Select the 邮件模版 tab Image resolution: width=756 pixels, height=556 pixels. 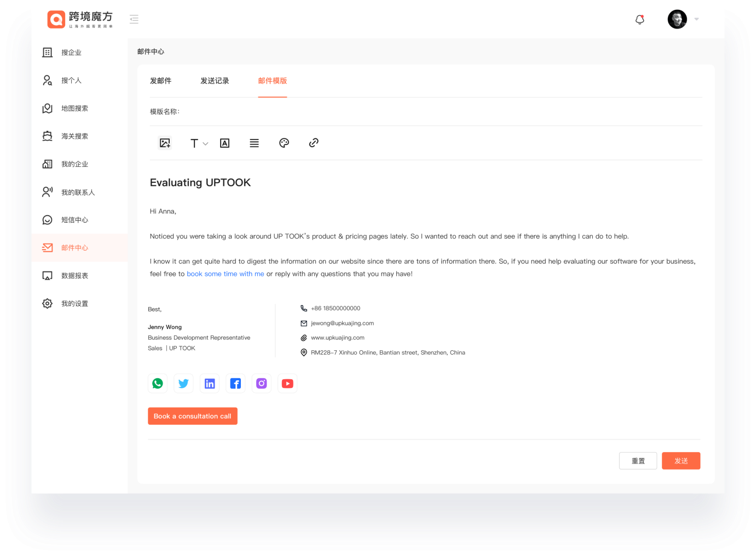coord(273,81)
